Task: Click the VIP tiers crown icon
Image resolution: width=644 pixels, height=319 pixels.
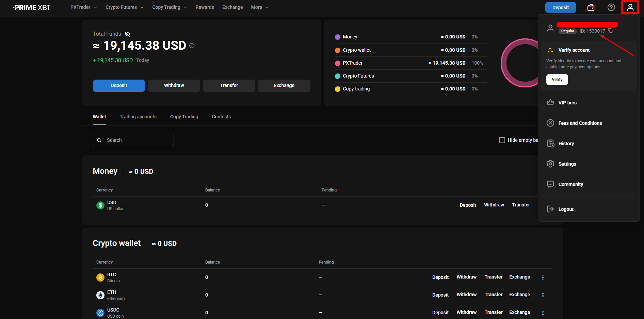Action: pos(550,103)
